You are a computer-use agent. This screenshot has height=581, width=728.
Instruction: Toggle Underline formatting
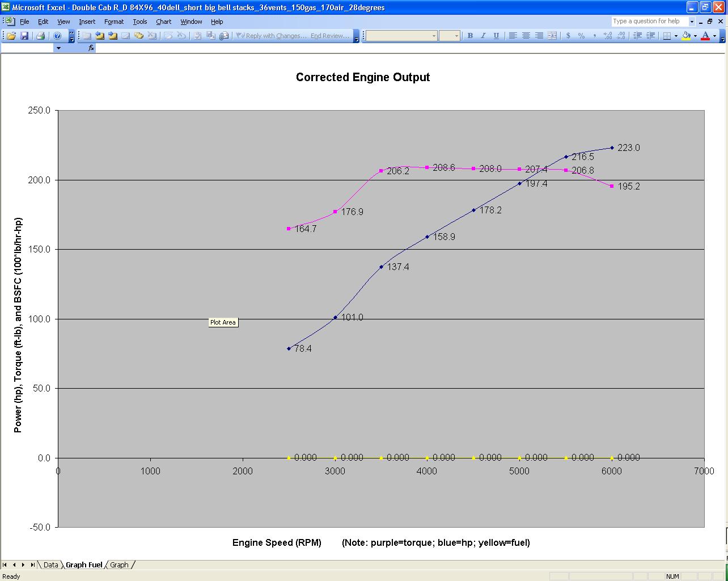[496, 36]
